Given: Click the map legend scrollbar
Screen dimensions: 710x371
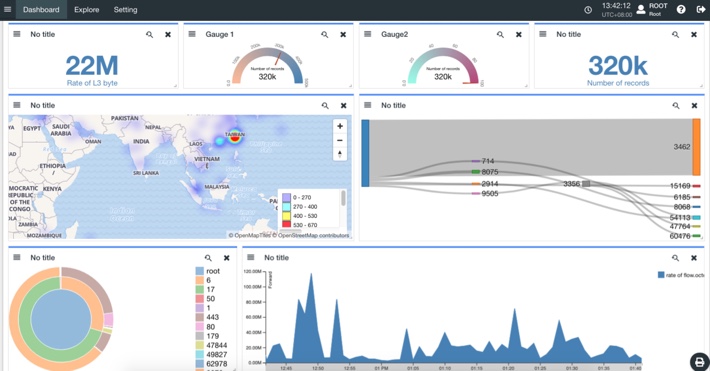Looking at the screenshot, I should click(x=343, y=198).
